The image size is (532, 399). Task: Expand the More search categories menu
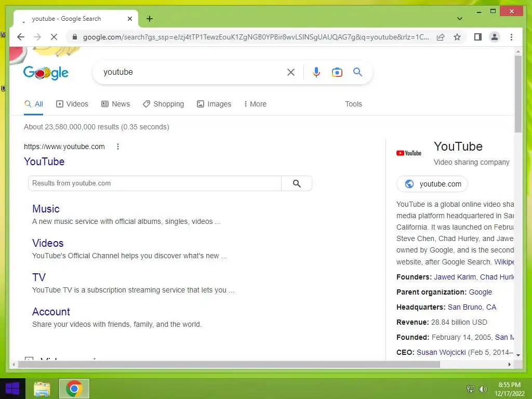pos(255,104)
